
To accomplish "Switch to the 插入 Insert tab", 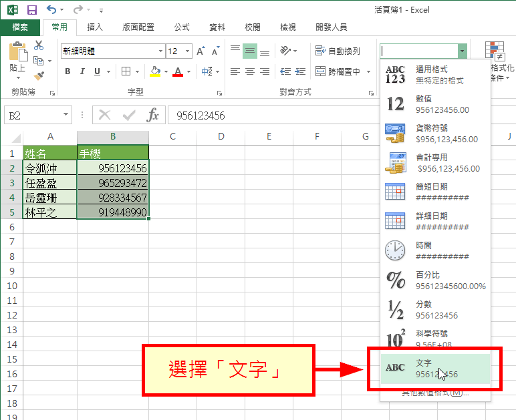I will coord(95,27).
